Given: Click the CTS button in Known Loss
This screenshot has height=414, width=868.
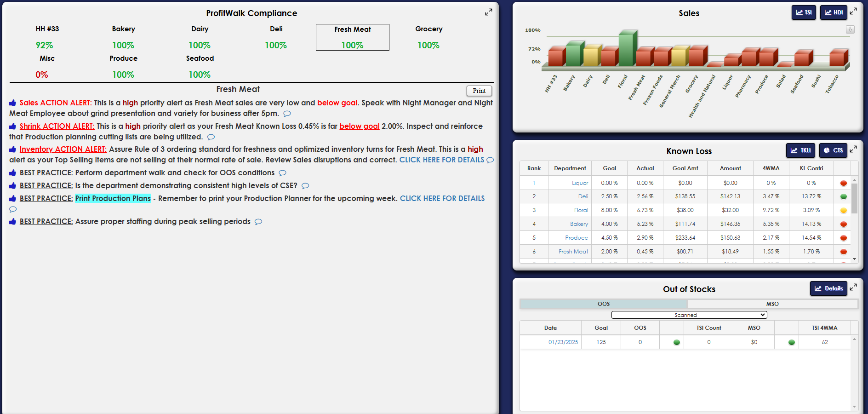Looking at the screenshot, I should [833, 150].
